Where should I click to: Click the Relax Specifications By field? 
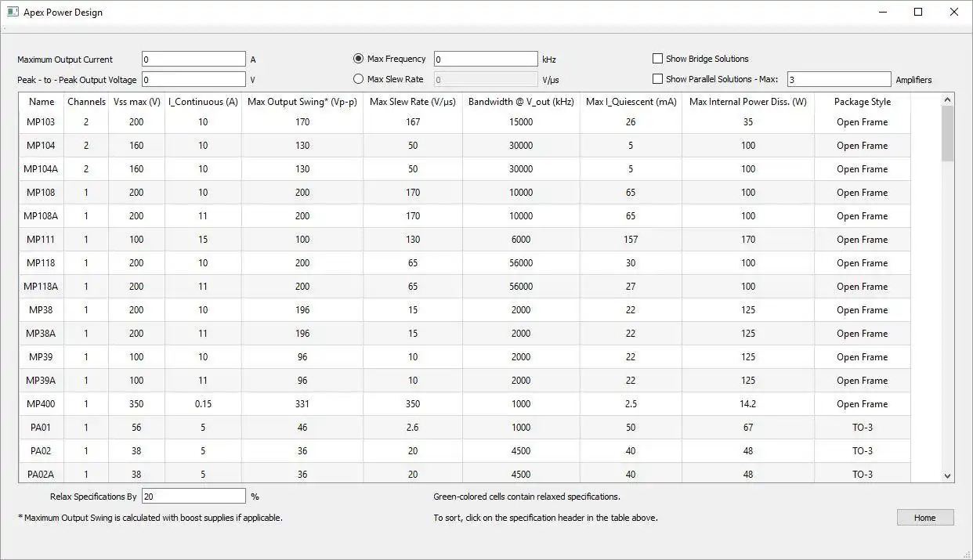(x=194, y=496)
